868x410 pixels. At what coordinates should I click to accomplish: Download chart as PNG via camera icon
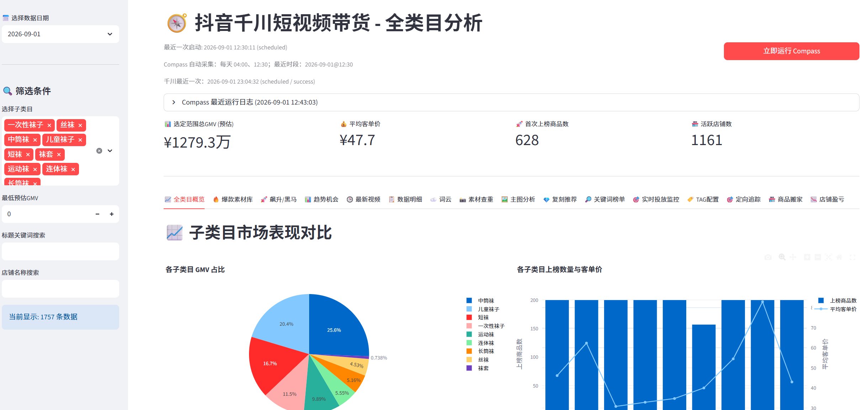(x=768, y=257)
